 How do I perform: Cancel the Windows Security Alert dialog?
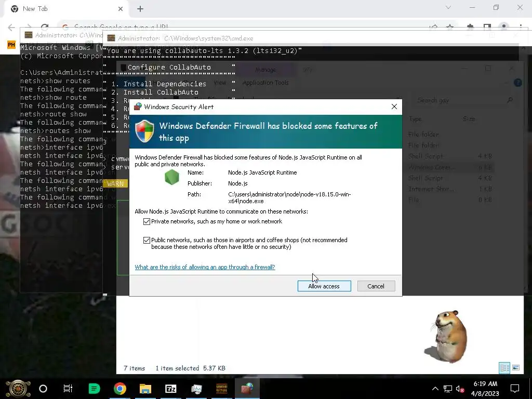tap(376, 286)
